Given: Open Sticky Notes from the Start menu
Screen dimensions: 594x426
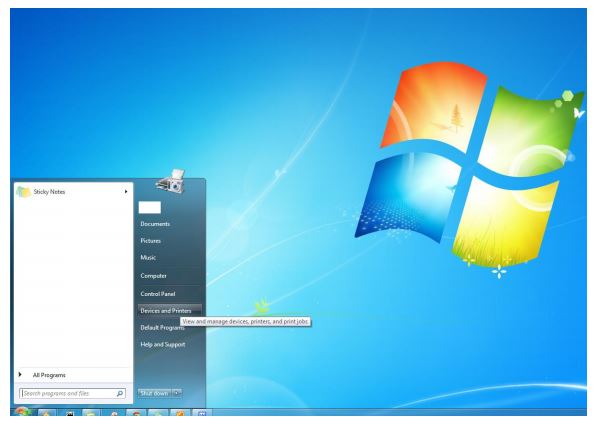Looking at the screenshot, I should point(72,192).
